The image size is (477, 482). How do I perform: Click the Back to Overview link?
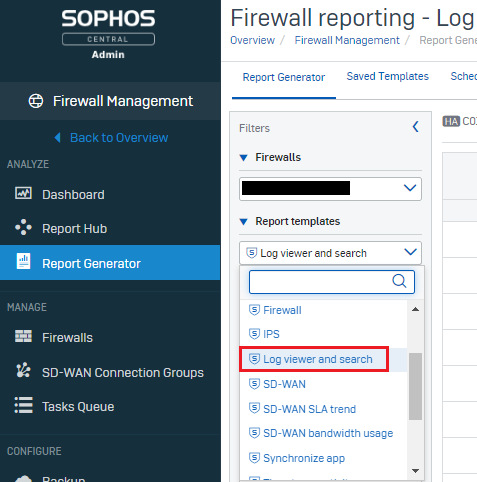119,138
